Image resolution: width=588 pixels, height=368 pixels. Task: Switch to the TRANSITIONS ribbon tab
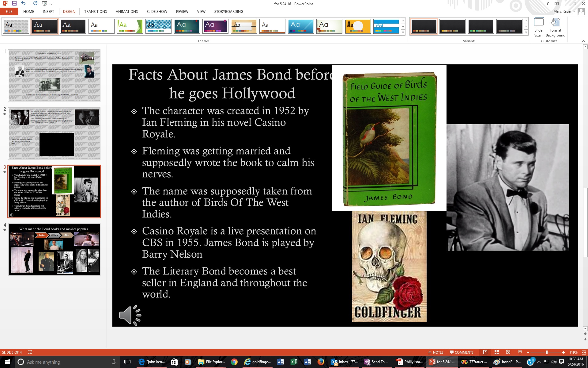(x=95, y=11)
